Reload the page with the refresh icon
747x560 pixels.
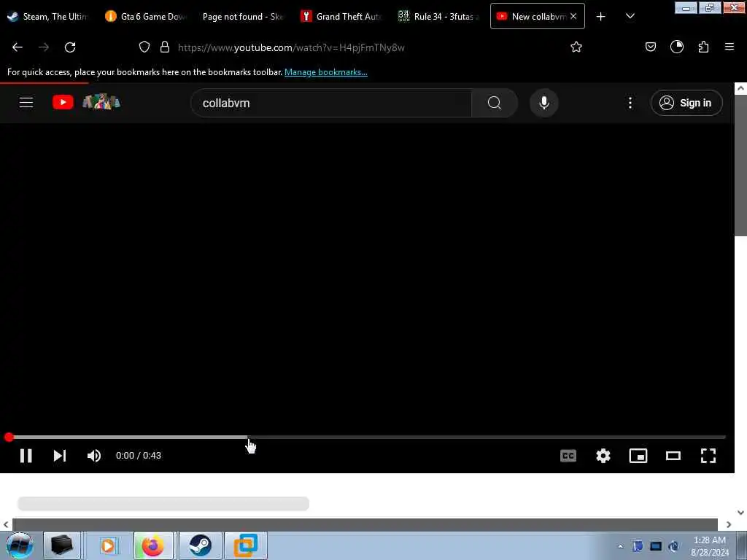pyautogui.click(x=70, y=47)
